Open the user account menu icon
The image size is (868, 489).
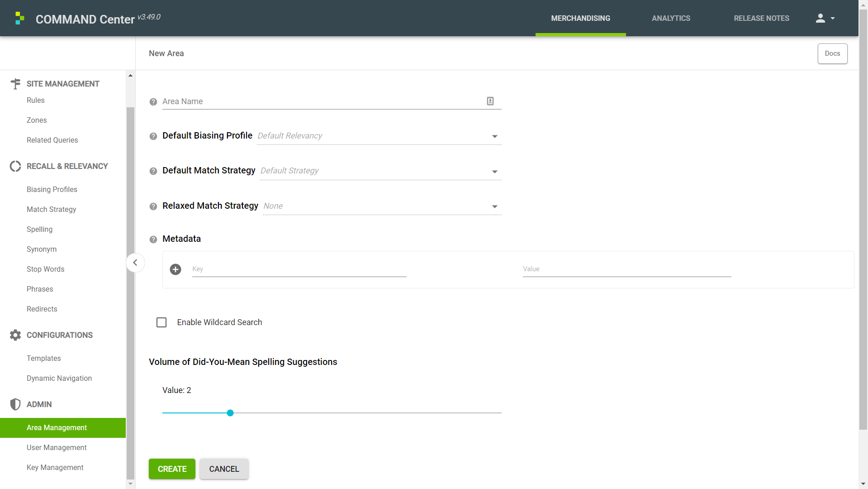(825, 18)
